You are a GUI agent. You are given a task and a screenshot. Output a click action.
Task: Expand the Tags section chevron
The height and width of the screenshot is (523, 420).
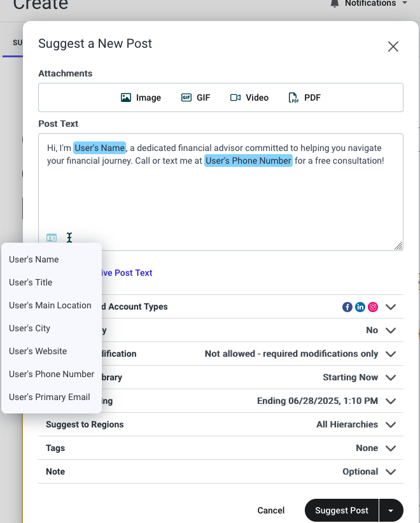click(391, 448)
